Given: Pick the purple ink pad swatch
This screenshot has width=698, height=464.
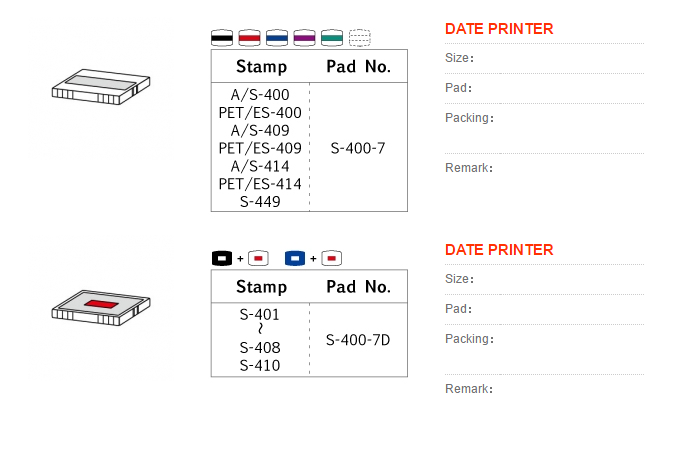Looking at the screenshot, I should (x=304, y=38).
